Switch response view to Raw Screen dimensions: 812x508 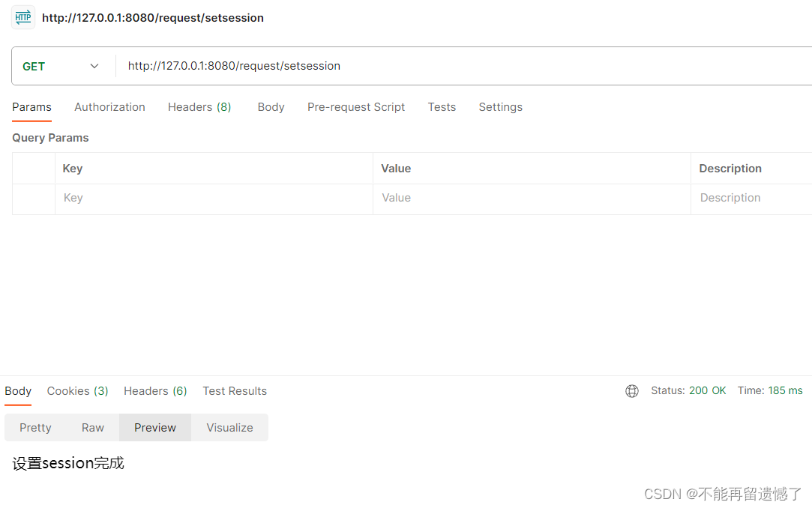[x=93, y=428]
